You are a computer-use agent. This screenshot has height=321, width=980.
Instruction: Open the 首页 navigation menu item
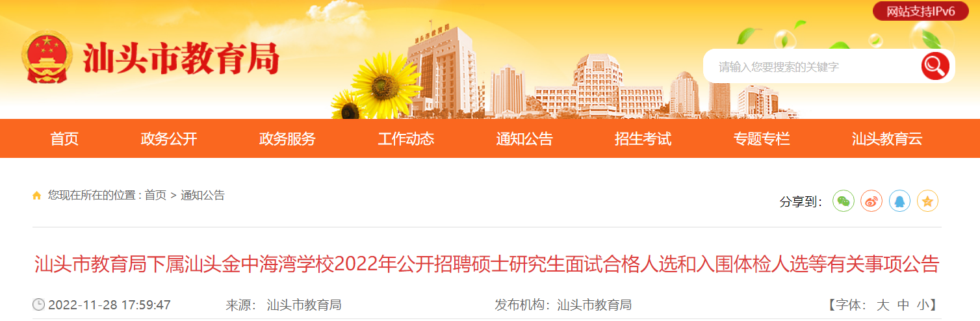click(64, 138)
